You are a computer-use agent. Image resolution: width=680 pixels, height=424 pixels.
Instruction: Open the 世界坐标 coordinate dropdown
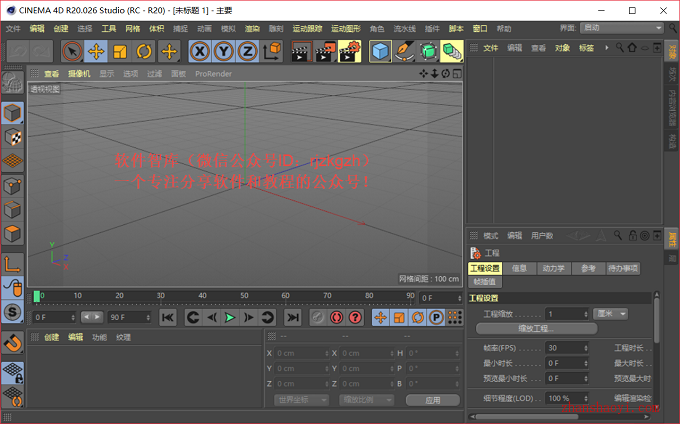(301, 400)
